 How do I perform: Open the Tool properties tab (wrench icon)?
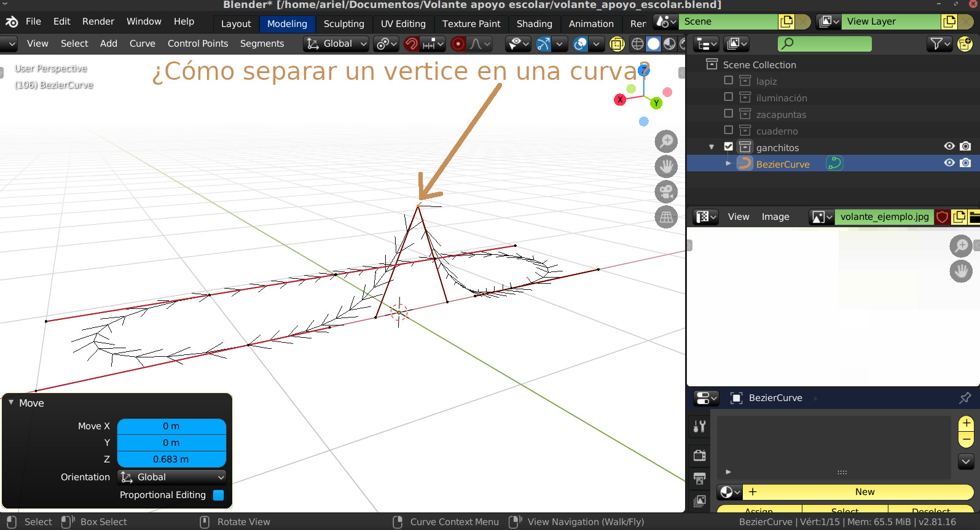pyautogui.click(x=700, y=426)
